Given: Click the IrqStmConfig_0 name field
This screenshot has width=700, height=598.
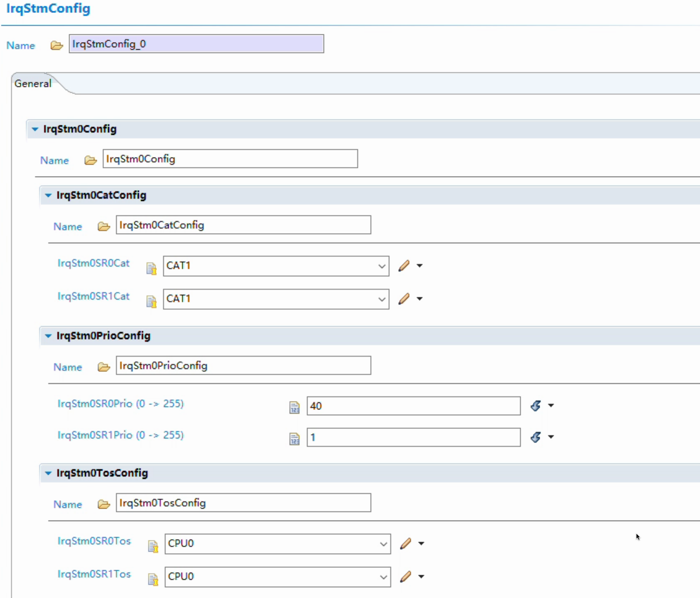Looking at the screenshot, I should pyautogui.click(x=196, y=44).
